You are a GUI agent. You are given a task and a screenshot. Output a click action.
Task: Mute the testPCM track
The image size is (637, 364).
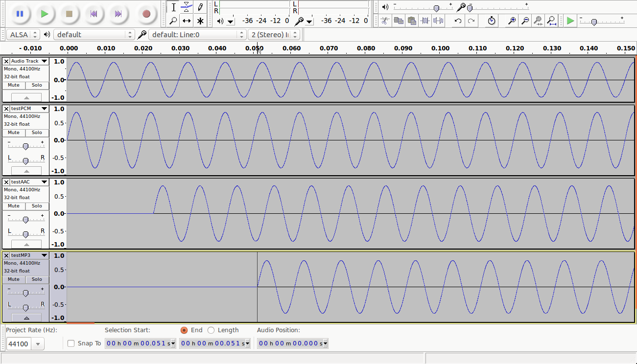click(x=14, y=133)
